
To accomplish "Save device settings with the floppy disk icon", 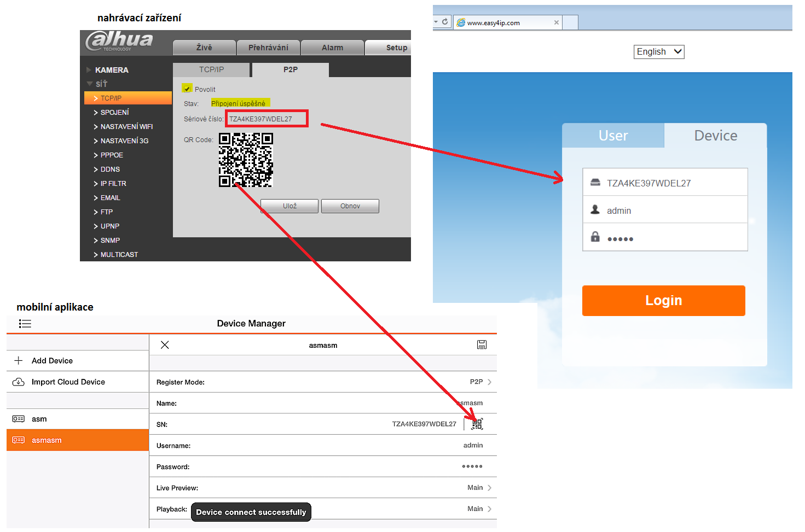I will pos(482,344).
